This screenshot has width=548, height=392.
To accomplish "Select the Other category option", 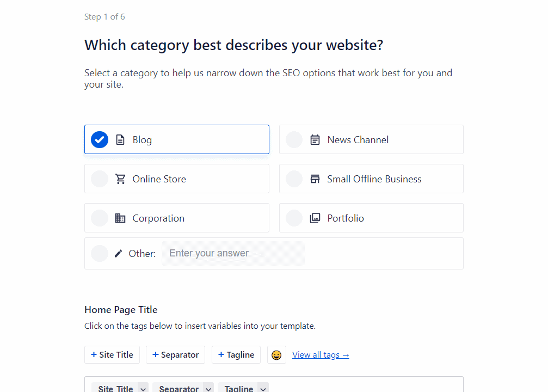I will pos(99,253).
